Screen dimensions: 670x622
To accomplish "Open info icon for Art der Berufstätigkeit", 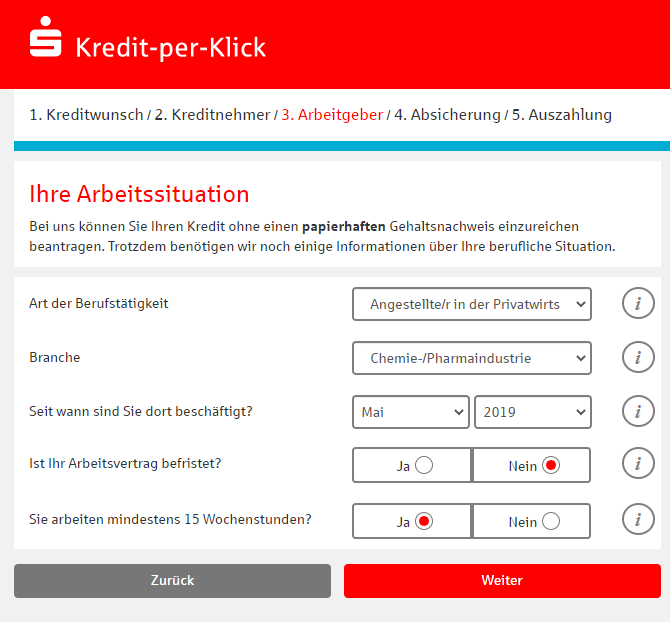I will point(637,303).
